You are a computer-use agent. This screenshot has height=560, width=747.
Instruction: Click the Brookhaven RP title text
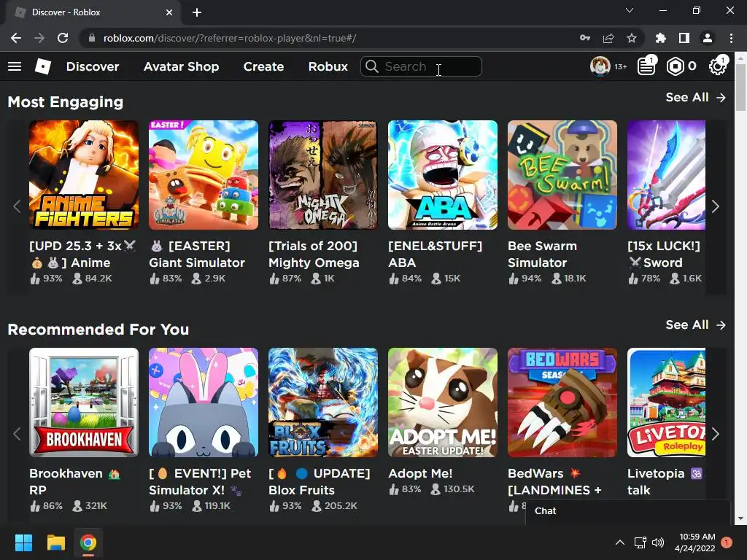75,481
